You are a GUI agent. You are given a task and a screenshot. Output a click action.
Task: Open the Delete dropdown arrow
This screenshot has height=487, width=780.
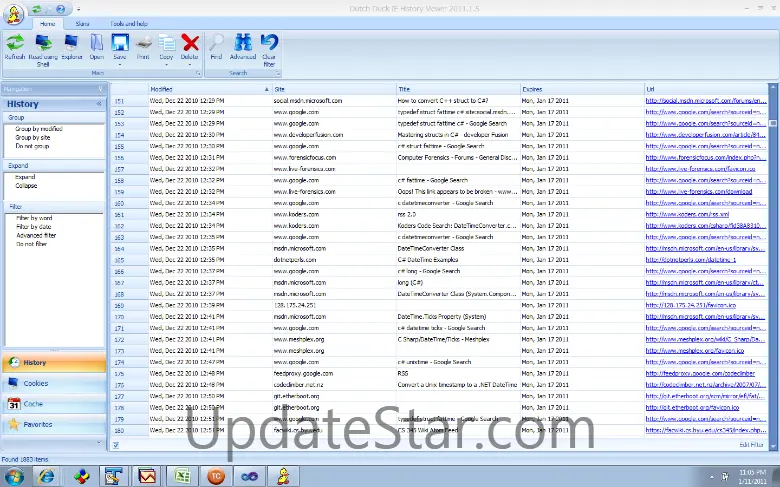point(190,64)
